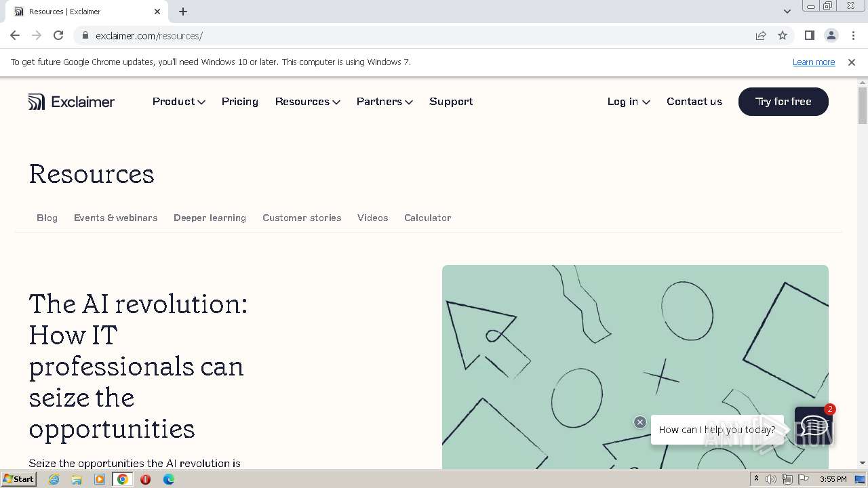868x488 pixels.
Task: Expand the Product menu
Action: [x=178, y=102]
